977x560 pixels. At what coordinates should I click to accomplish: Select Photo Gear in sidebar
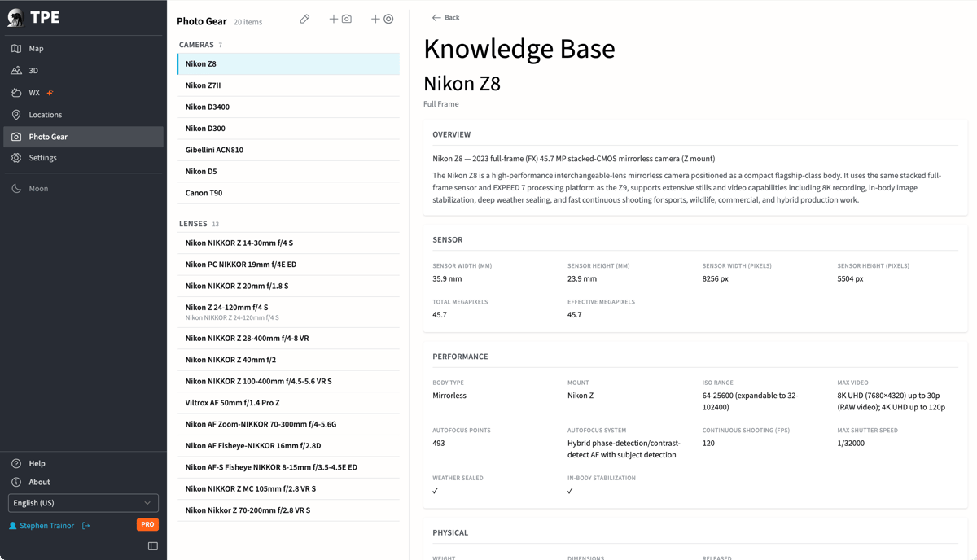(x=83, y=137)
